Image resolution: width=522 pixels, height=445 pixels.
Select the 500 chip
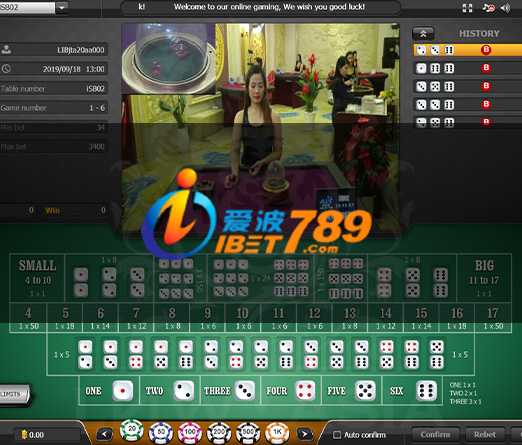click(x=248, y=433)
